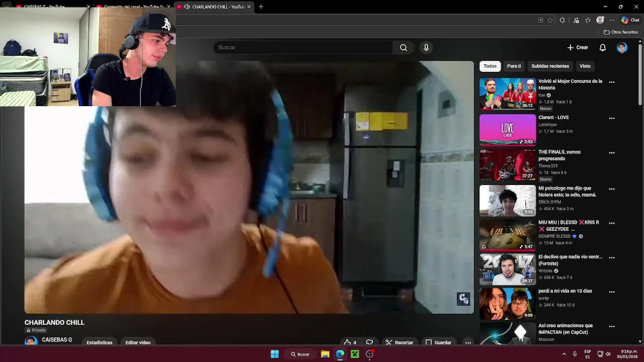This screenshot has height=362, width=644.
Task: Open the Otros favoritos folder
Action: (x=621, y=32)
